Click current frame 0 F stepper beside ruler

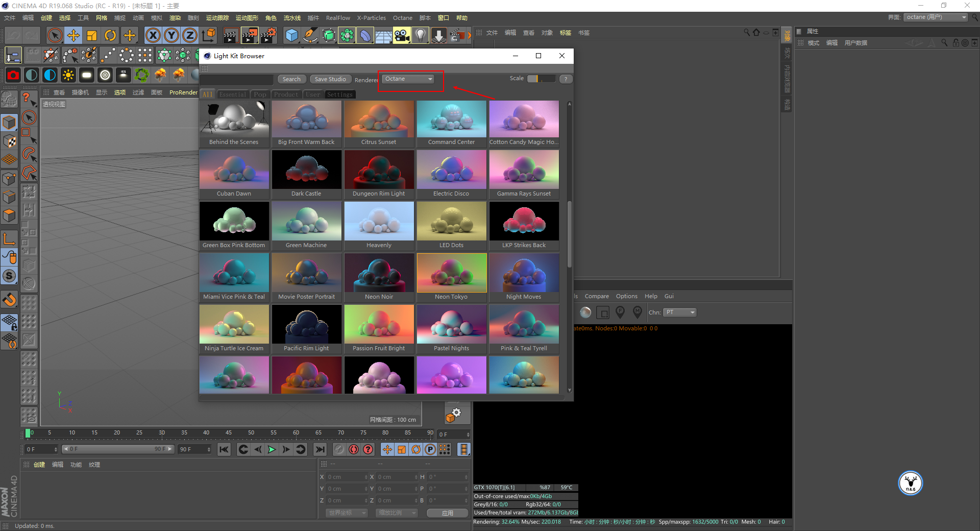point(468,435)
